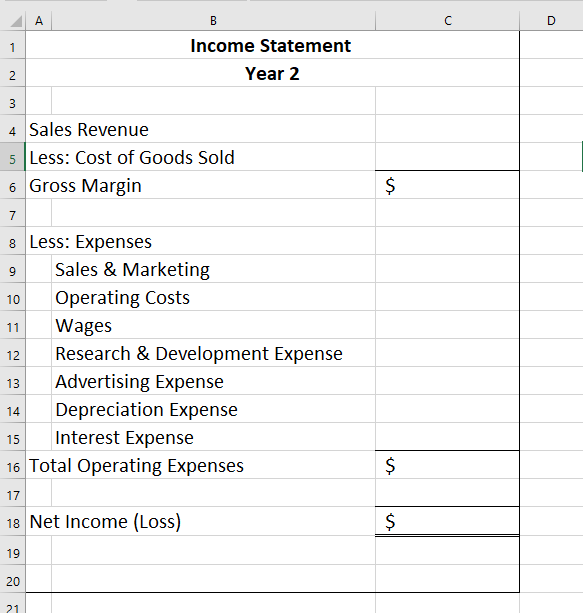Select row 11 header
Image resolution: width=583 pixels, height=613 pixels.
click(x=13, y=325)
